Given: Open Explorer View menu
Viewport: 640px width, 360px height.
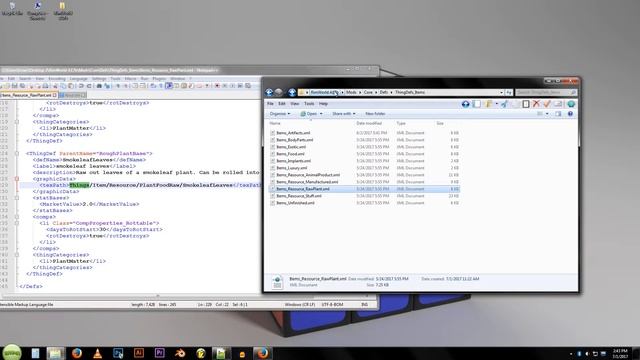Looking at the screenshot, I should (x=295, y=104).
